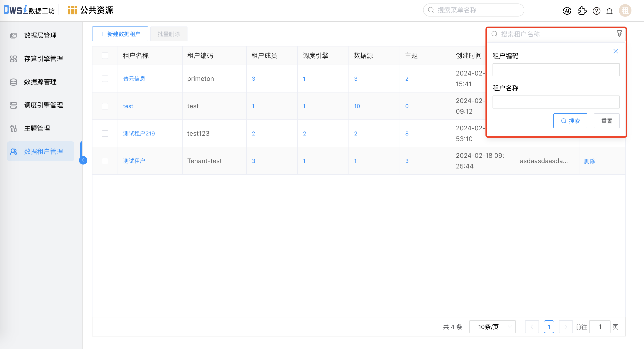Open 数据源管理 in the sidebar
This screenshot has width=644, height=349.
coord(40,82)
